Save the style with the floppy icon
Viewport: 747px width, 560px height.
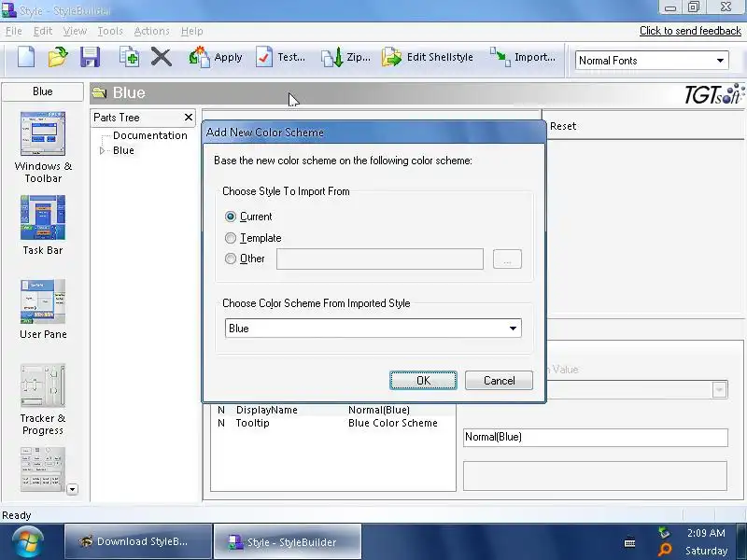pyautogui.click(x=90, y=57)
